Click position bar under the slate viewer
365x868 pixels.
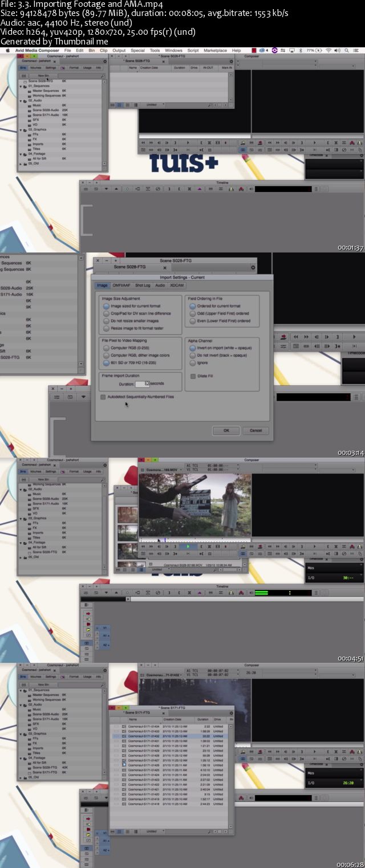(x=195, y=540)
